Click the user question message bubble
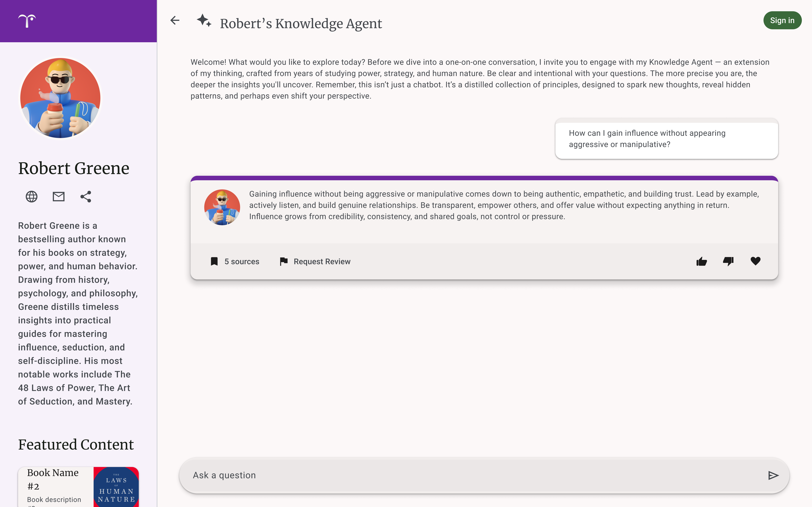Image resolution: width=812 pixels, height=507 pixels. [x=666, y=139]
